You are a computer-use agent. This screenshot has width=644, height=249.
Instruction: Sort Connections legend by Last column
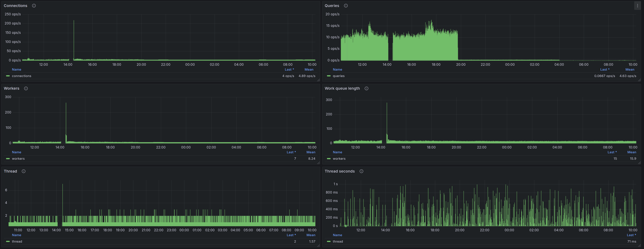coord(289,70)
